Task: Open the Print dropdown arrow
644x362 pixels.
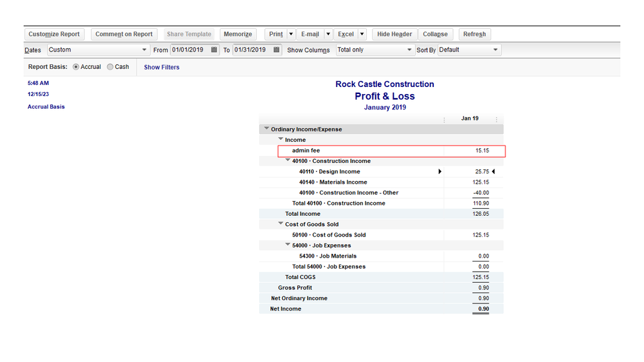Action: point(291,34)
